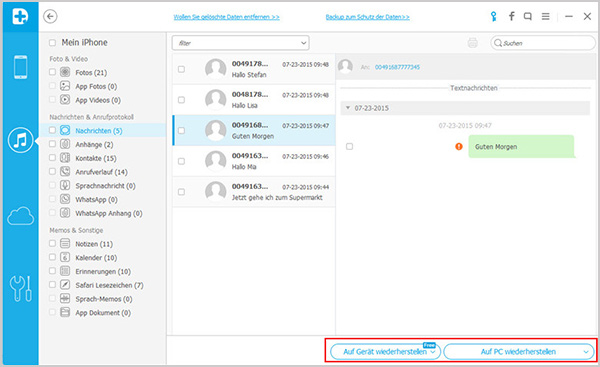
Task: Click the Sprachnachricht microphone icon
Action: tap(65, 185)
